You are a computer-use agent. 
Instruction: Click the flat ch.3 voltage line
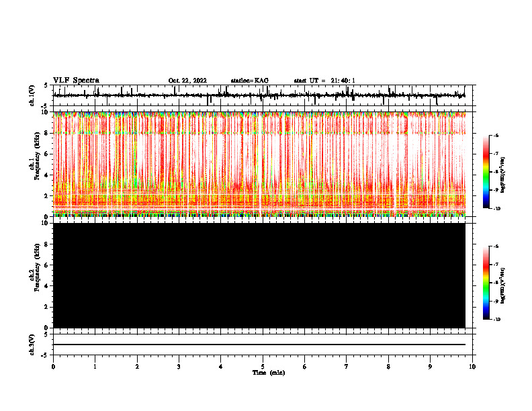[x=259, y=345]
